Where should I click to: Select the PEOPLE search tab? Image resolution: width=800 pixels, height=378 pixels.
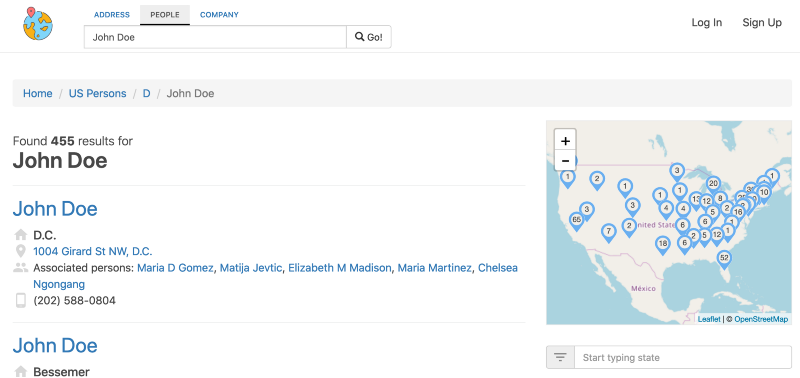click(x=165, y=15)
